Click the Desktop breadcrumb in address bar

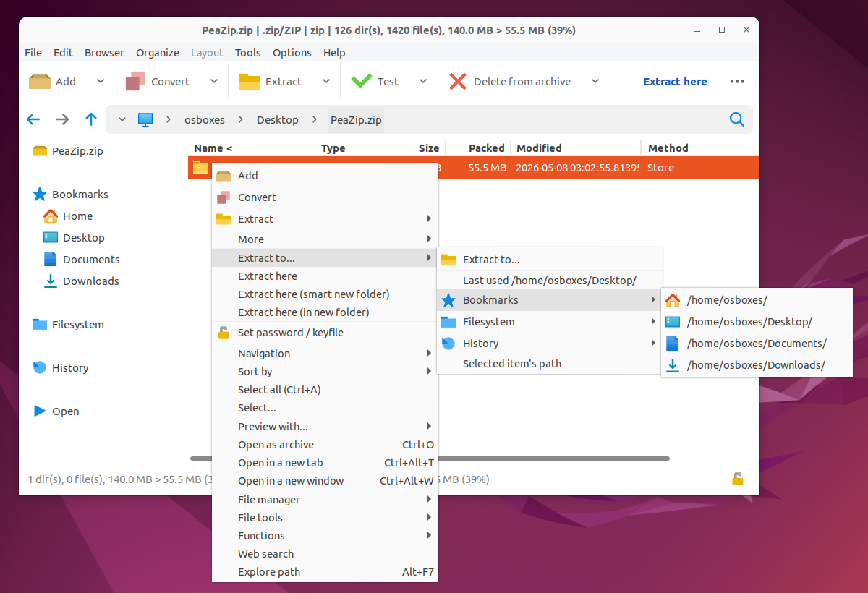pos(278,120)
